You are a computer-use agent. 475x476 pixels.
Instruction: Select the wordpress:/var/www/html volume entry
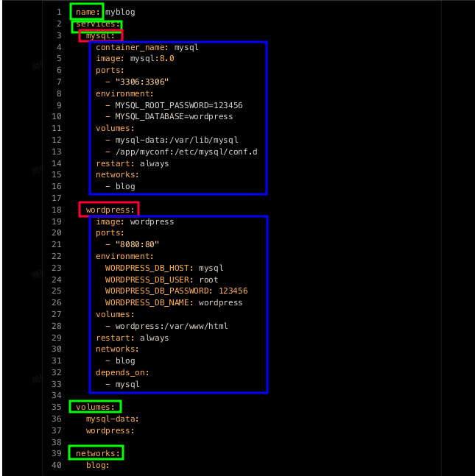pos(172,326)
